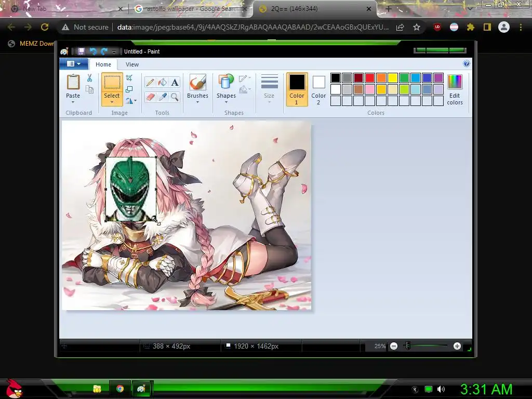The image size is (532, 399).
Task: Pick the dark green color swatch
Action: point(404,78)
